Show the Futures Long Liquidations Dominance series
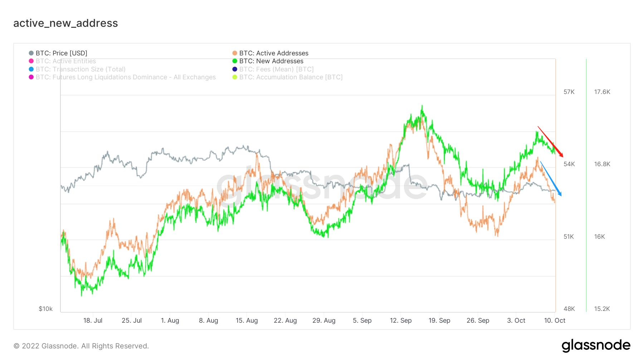Image resolution: width=644 pixels, height=362 pixels. pos(126,77)
